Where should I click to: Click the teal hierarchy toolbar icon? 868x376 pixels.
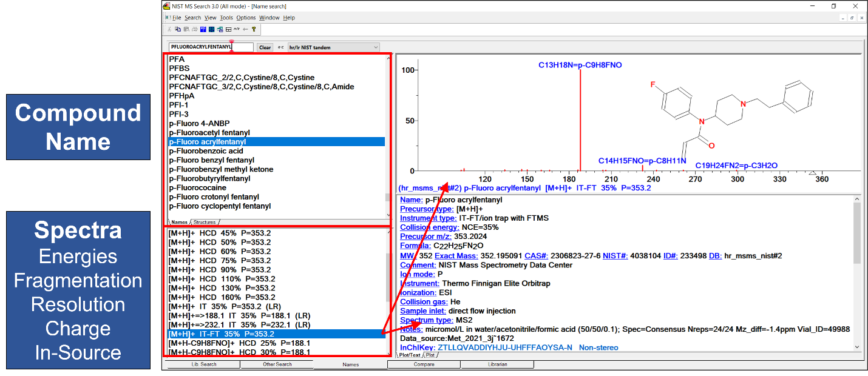[x=220, y=29]
